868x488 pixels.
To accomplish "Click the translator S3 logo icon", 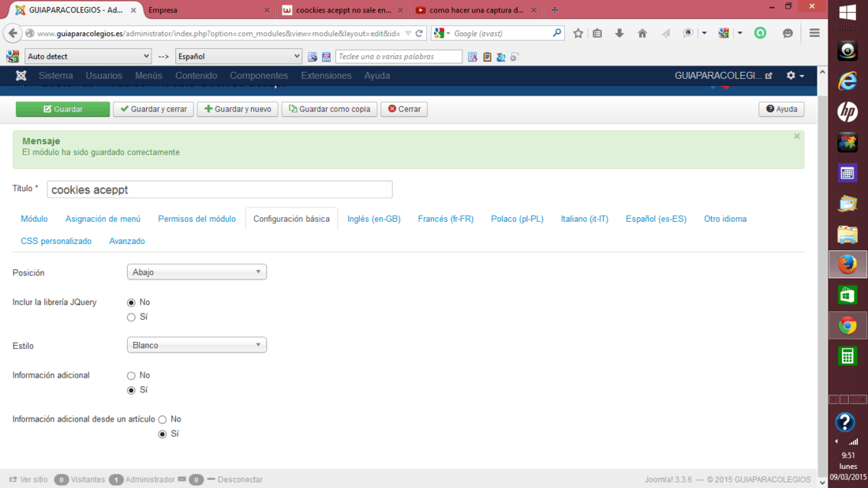I will (x=12, y=57).
